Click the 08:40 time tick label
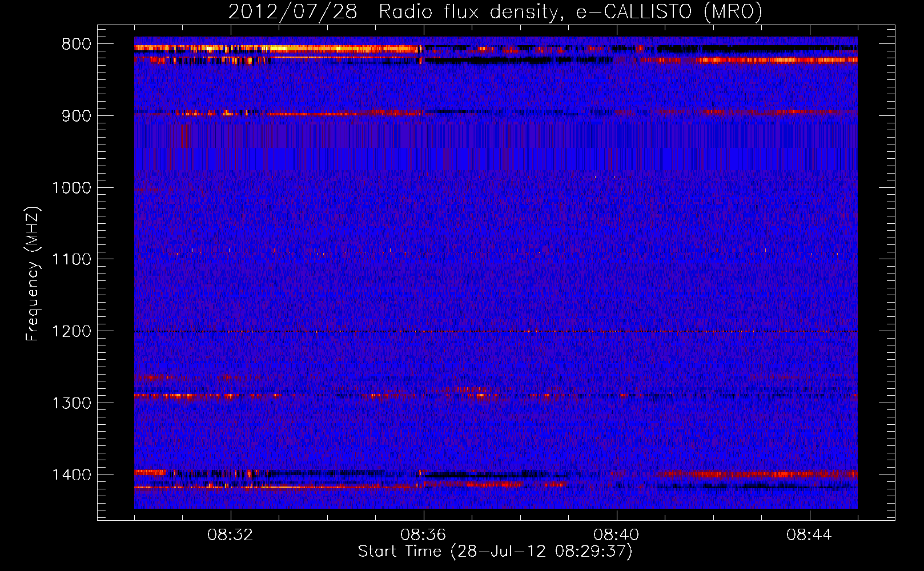The width and height of the screenshot is (924, 571). click(616, 535)
